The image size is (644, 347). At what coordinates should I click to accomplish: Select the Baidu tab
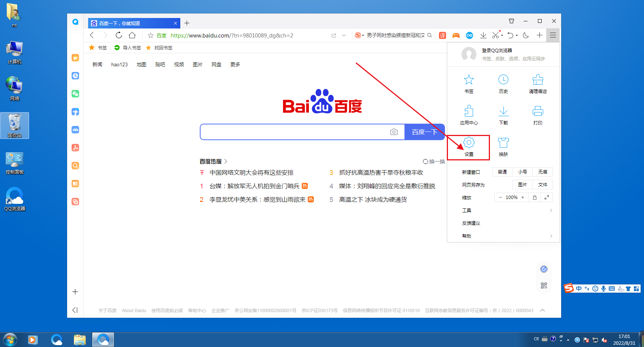click(134, 23)
